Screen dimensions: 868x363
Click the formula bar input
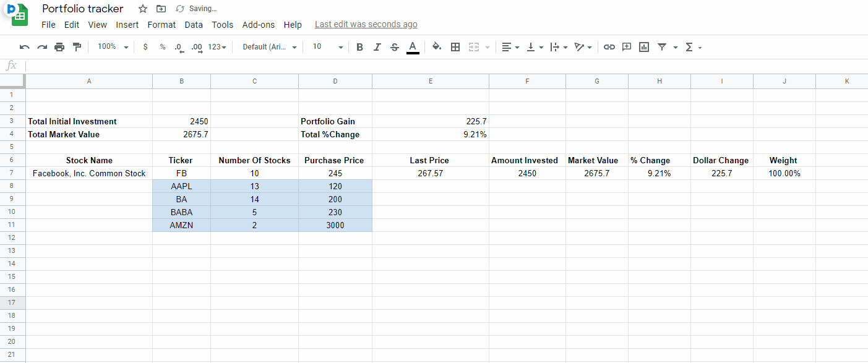(445, 66)
